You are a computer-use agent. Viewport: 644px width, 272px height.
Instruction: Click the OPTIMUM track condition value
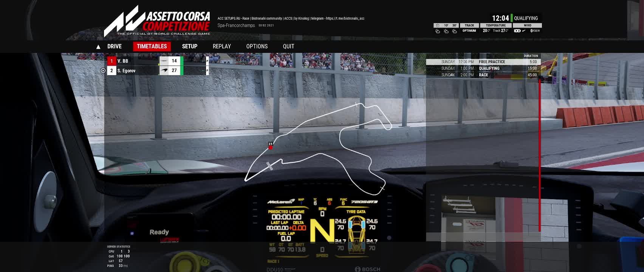coord(469,31)
